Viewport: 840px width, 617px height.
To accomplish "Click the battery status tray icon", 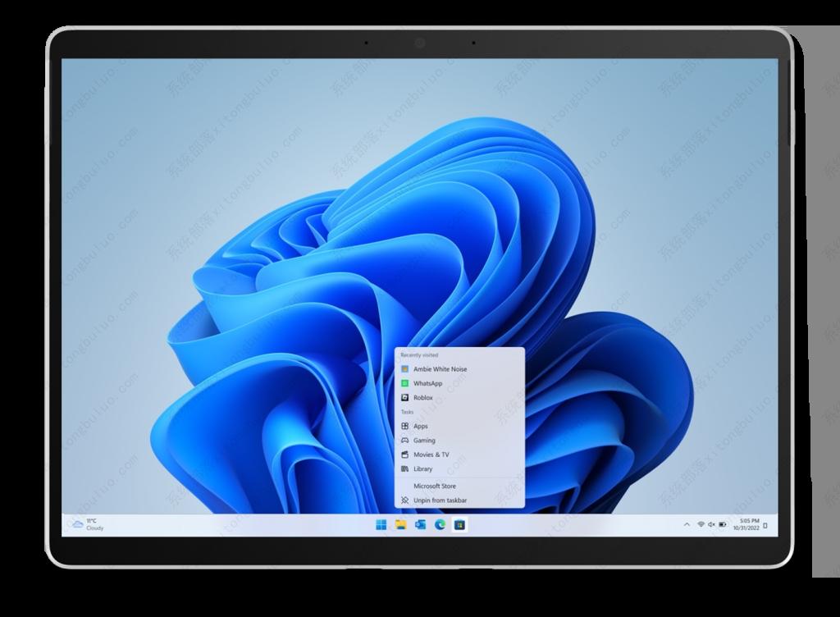I will (x=723, y=524).
